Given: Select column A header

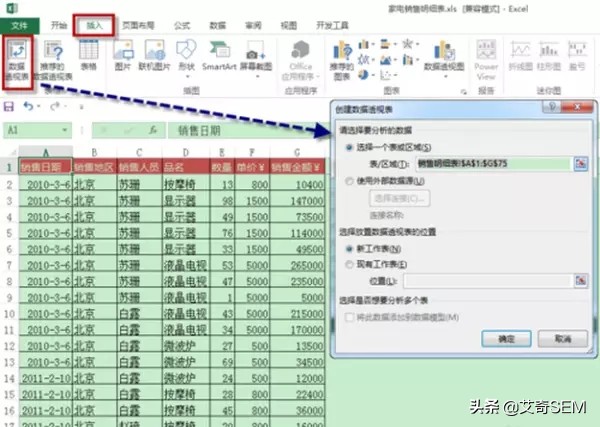Looking at the screenshot, I should point(46,152).
